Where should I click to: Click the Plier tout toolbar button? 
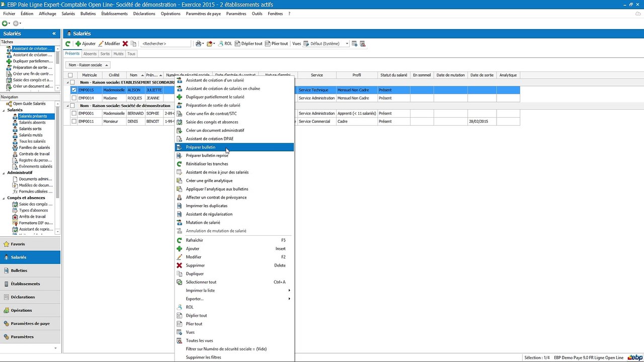[276, 44]
